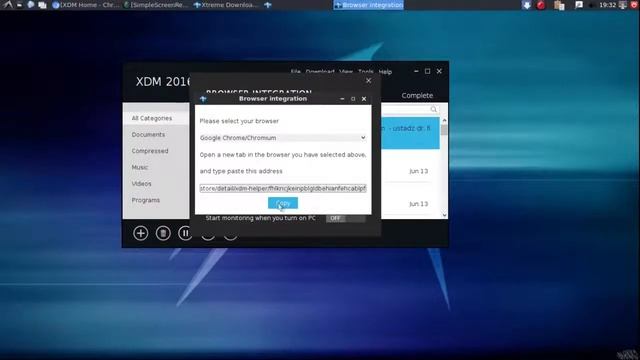Click the Copy button
Image resolution: width=640 pixels, height=360 pixels.
pyautogui.click(x=283, y=203)
